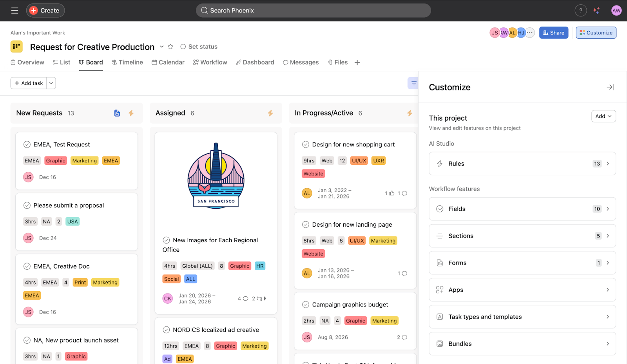The height and width of the screenshot is (364, 627).
Task: Add a new tab with plus icon
Action: tap(357, 63)
